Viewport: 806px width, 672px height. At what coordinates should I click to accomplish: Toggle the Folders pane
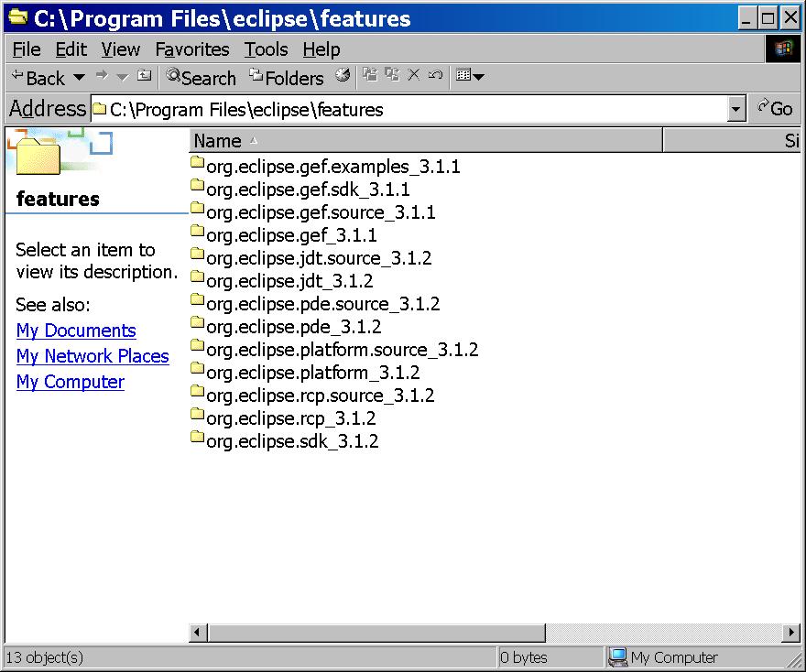click(x=287, y=78)
